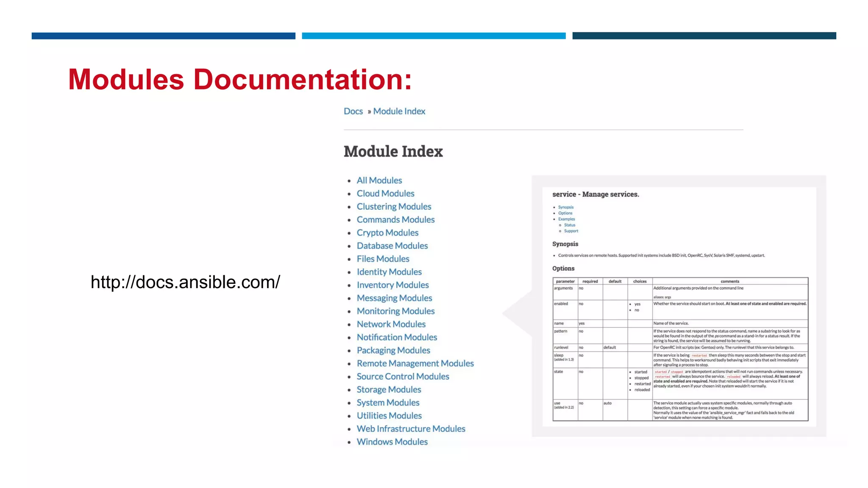Click the 'choices' column header
Image resolution: width=868 pixels, height=488 pixels.
point(640,281)
